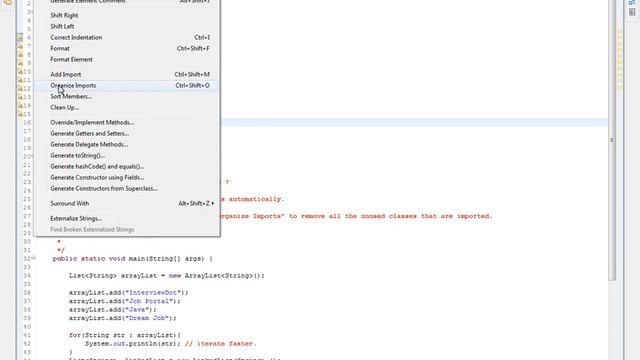Choose Generate hashCode() and equals()
Image resolution: width=640 pixels, height=360 pixels.
pyautogui.click(x=127, y=167)
